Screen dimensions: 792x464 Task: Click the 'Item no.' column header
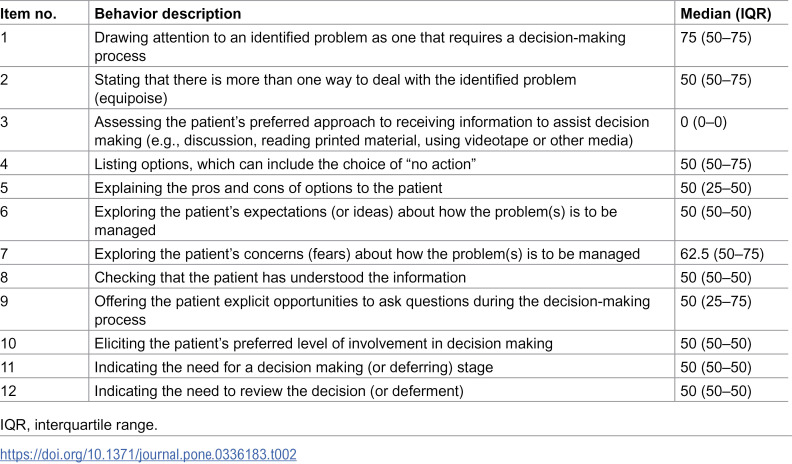28,14
